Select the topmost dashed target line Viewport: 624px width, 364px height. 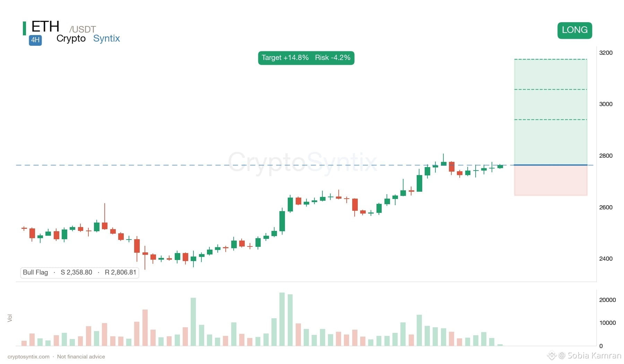click(x=551, y=59)
